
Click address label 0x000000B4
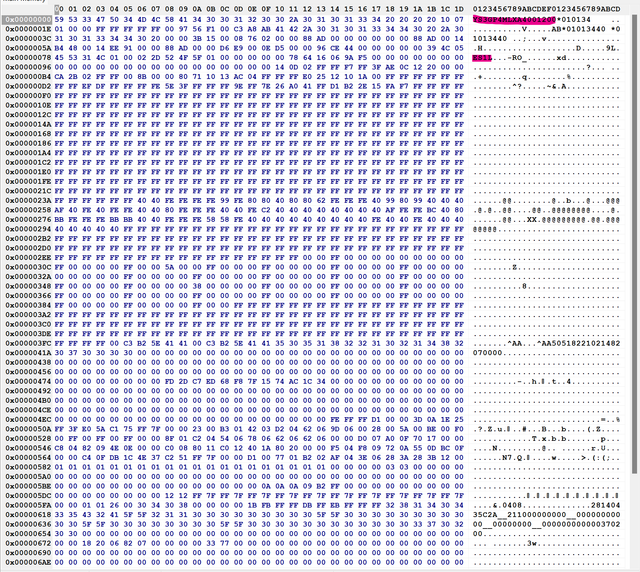(x=28, y=76)
